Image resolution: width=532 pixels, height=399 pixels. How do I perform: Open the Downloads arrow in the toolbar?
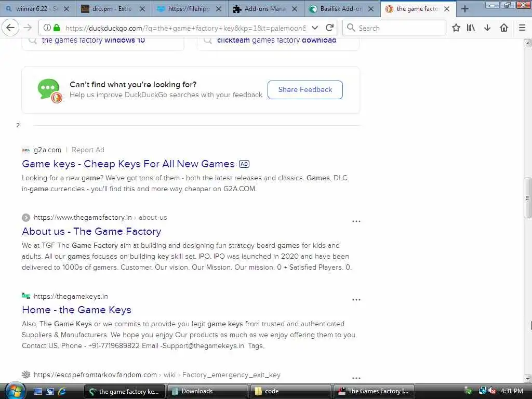coord(487,28)
